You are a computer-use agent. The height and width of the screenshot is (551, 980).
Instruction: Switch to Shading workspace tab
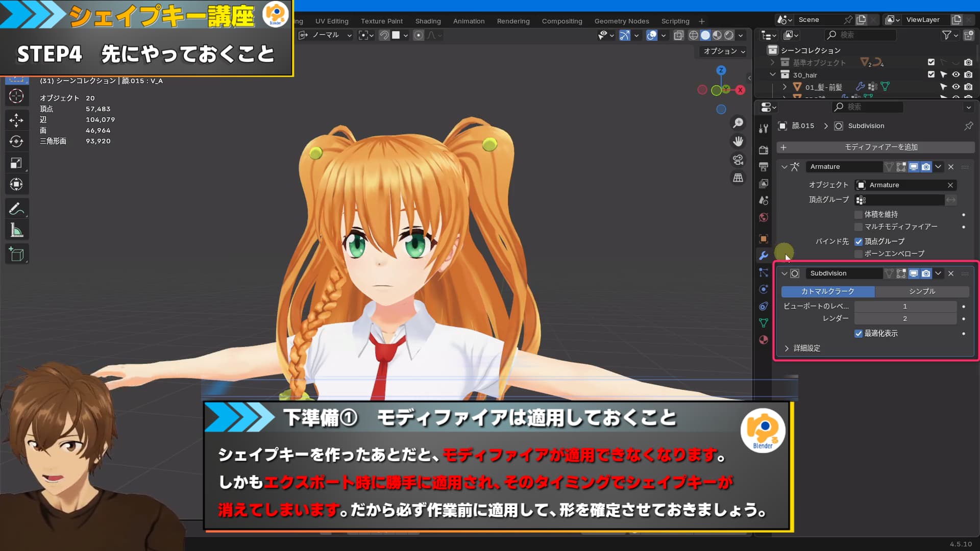click(x=428, y=21)
